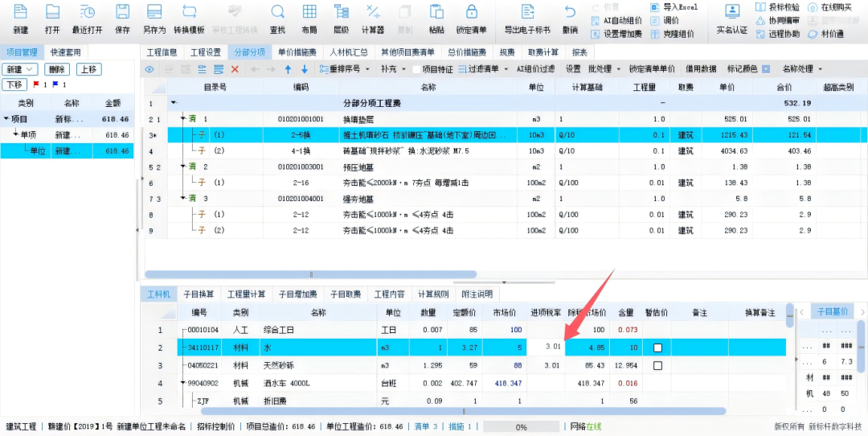
Task: Click the 标记颜色 color swatch
Action: [x=766, y=69]
